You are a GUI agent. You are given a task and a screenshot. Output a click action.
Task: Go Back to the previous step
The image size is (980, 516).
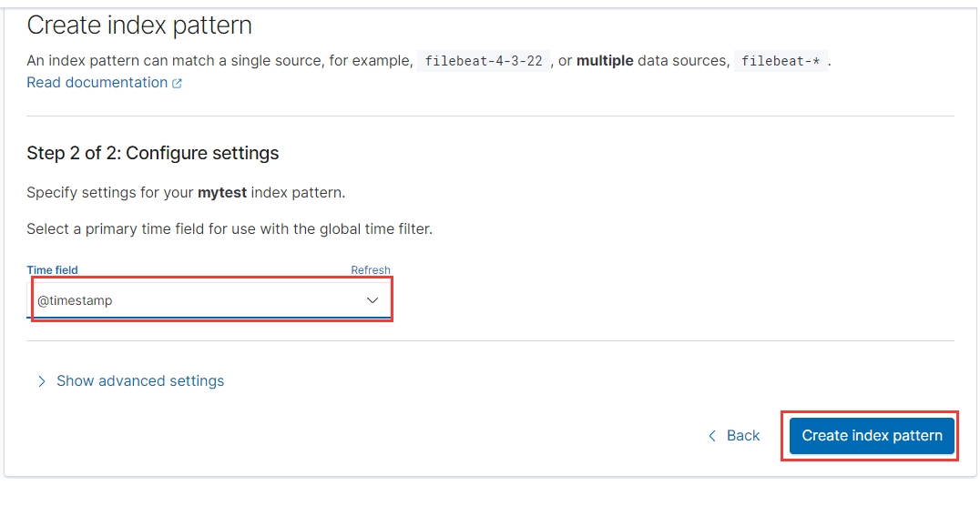[742, 436]
